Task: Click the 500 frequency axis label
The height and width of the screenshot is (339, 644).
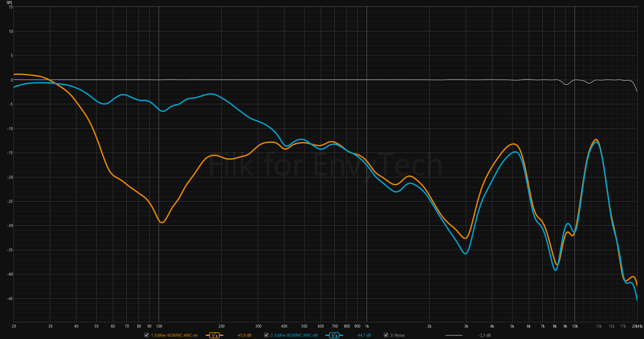Action: [304, 326]
